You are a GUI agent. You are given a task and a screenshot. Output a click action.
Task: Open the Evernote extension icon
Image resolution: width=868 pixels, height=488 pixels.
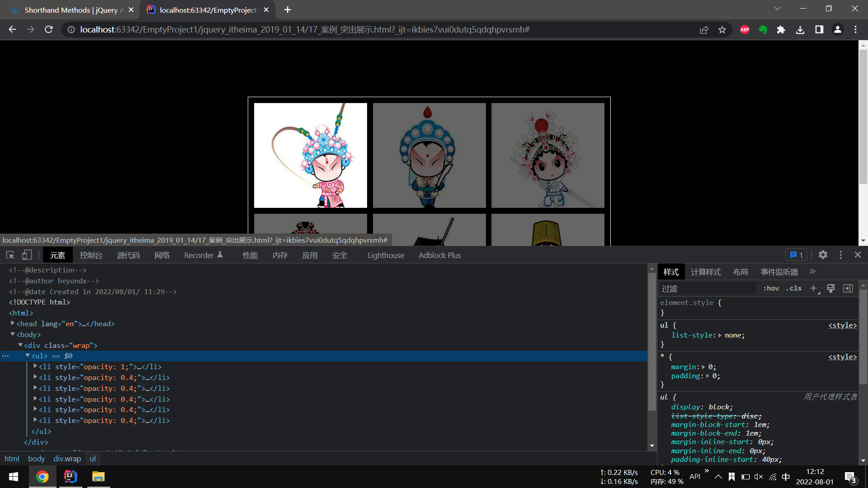coord(763,30)
